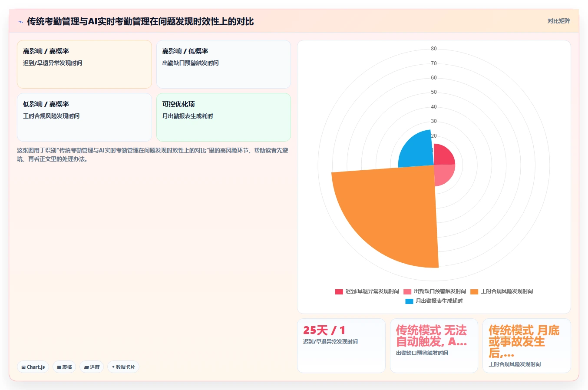
Task: Click the 对比矩阵 label
Action: coord(558,21)
